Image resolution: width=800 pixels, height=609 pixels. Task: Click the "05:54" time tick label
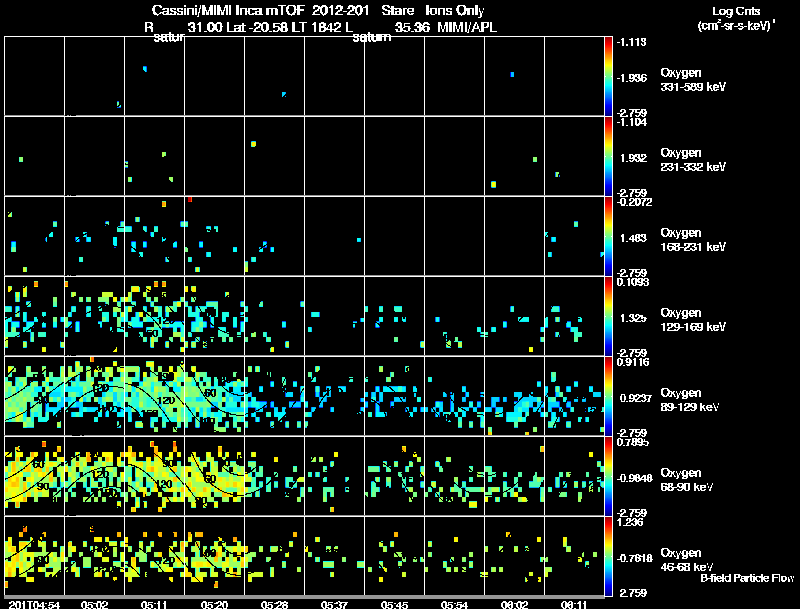point(454,605)
